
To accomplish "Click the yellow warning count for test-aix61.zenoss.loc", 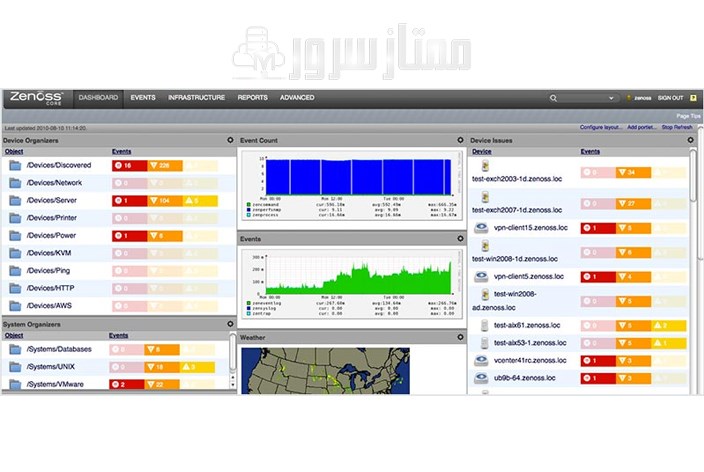I will pos(669,326).
